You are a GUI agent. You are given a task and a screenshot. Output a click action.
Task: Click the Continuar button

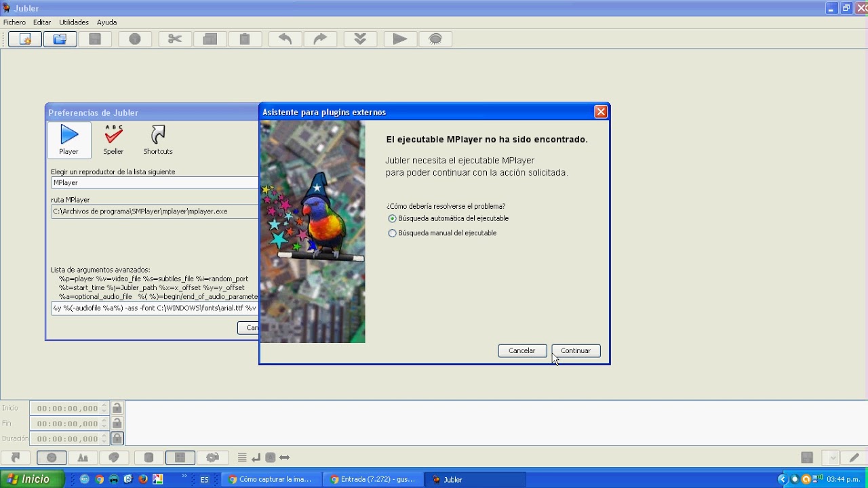click(x=576, y=350)
